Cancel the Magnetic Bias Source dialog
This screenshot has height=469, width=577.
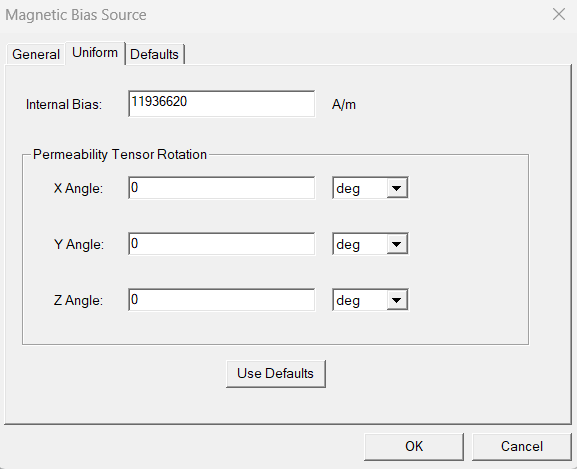(x=521, y=447)
